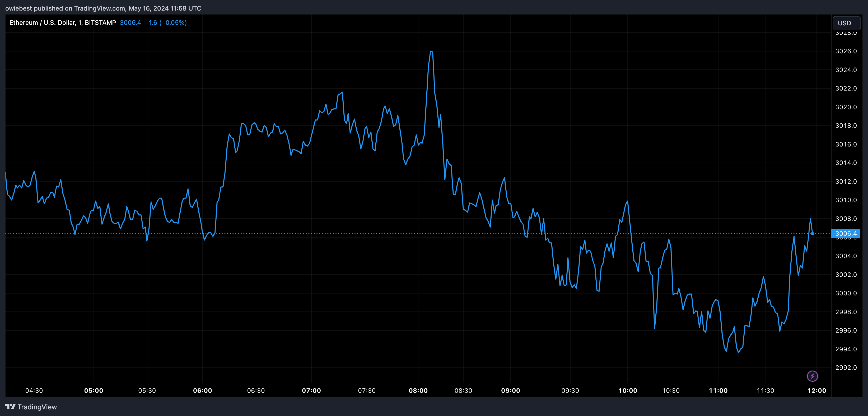Click the TradingView text link at bottom
This screenshot has height=416, width=868.
click(x=37, y=407)
